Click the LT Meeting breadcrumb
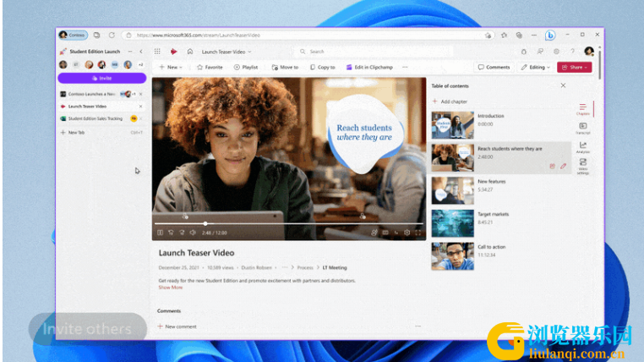Image resolution: width=644 pixels, height=362 pixels. tap(335, 267)
